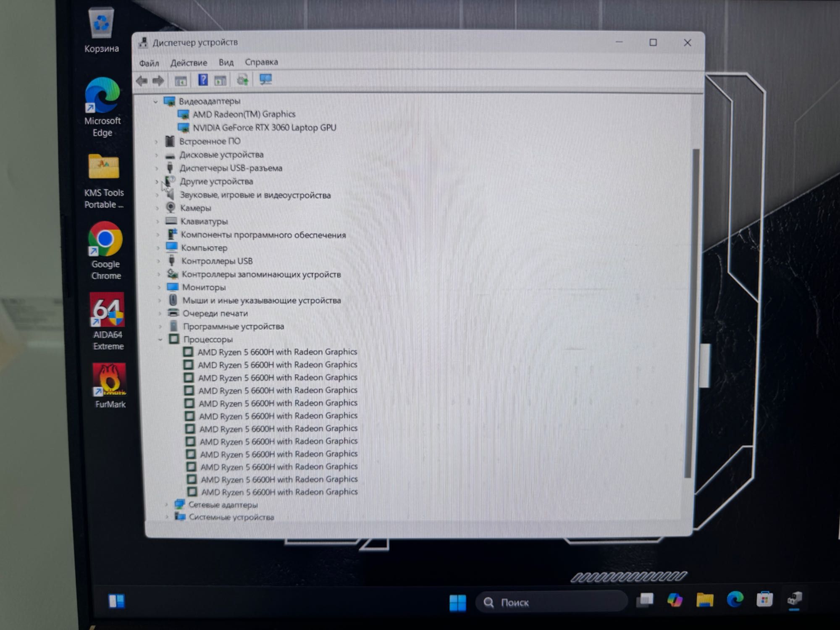The width and height of the screenshot is (840, 630).
Task: Minimize the Диспетчер устройств window
Action: 619,42
